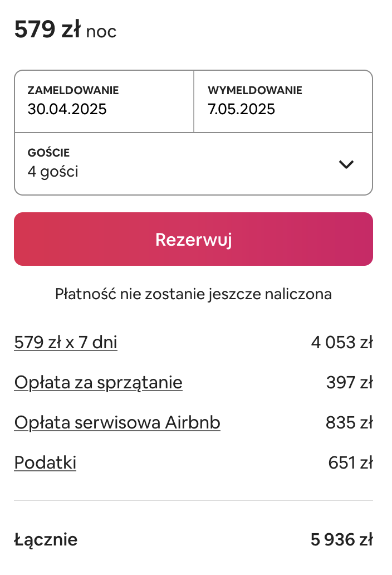Click the '4 gości' guest count
The height and width of the screenshot is (575, 392).
pyautogui.click(x=53, y=172)
